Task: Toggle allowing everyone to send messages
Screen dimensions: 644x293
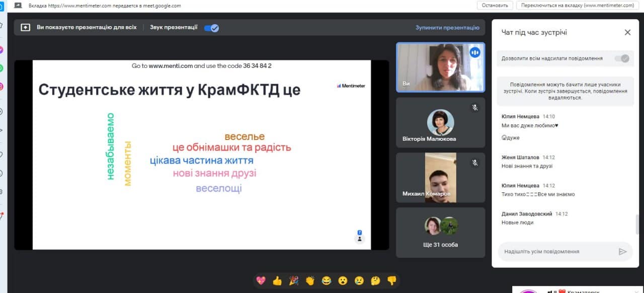Action: [x=622, y=58]
